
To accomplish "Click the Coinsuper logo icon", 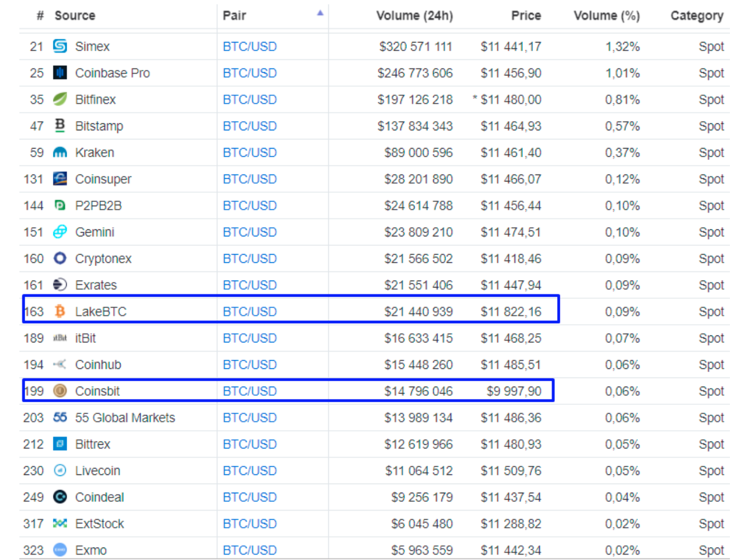I will pos(60,179).
